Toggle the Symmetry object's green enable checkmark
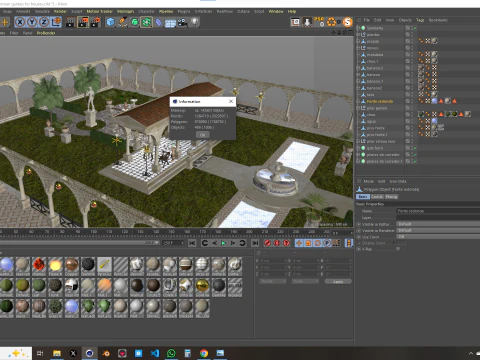The height and width of the screenshot is (360, 480). 415,28
